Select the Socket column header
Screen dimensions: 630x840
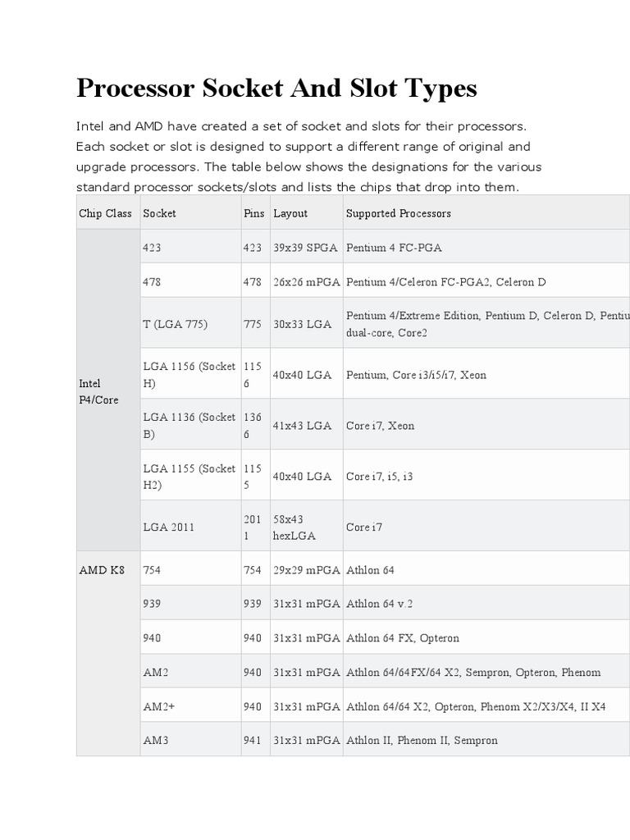pyautogui.click(x=159, y=213)
